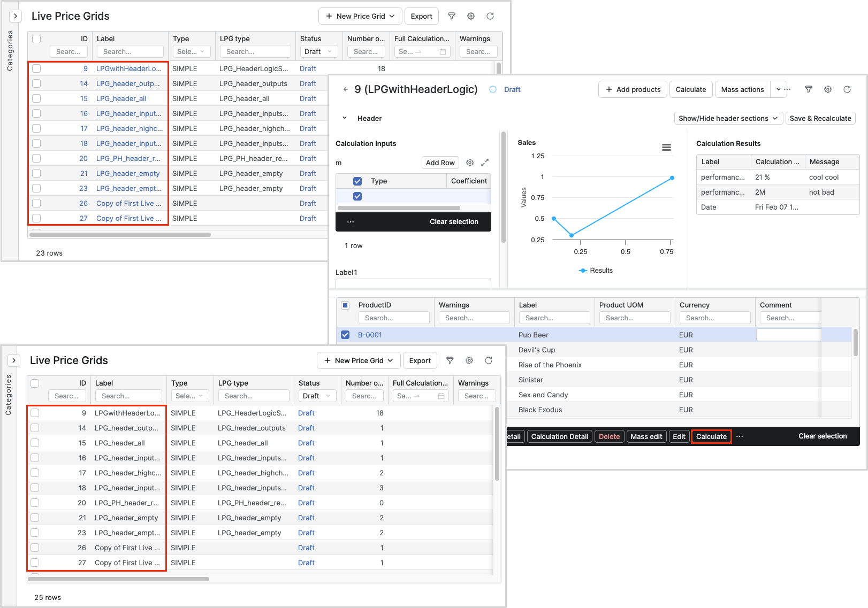Toggle the select-all checkbox beside ProductID
Screen dimensions: 868x608
345,305
